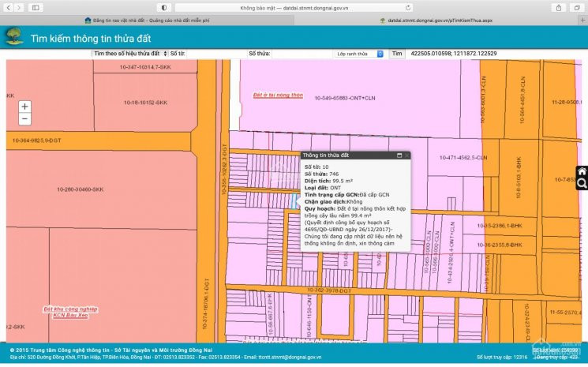588x367 pixels.
Task: Close the Thông tin thửa đất popup
Action: [407, 155]
